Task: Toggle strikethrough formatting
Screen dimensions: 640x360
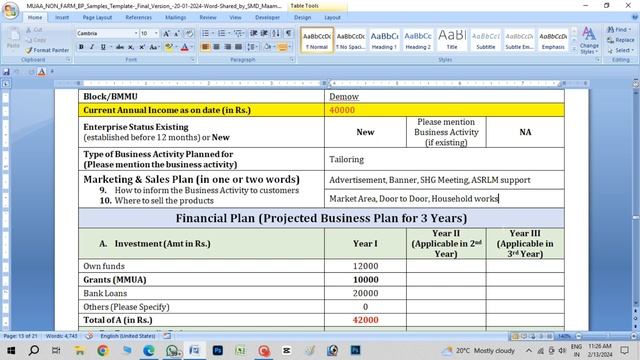Action: coord(120,47)
